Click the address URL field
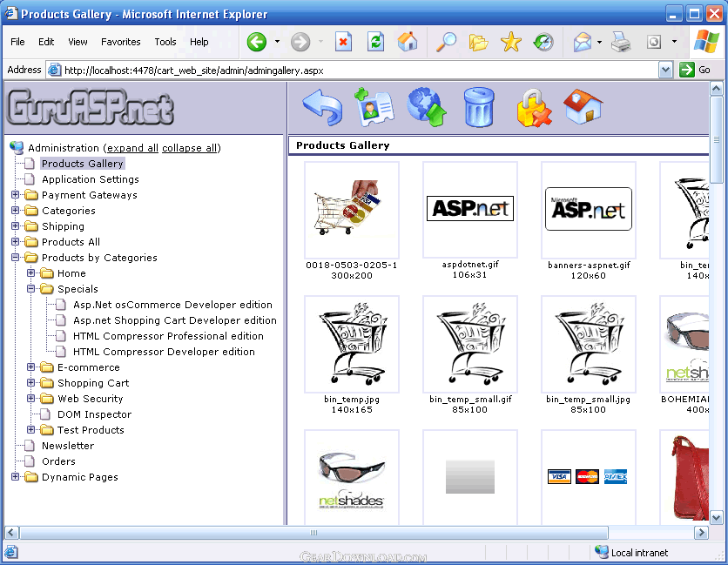Image resolution: width=728 pixels, height=565 pixels. click(x=353, y=71)
